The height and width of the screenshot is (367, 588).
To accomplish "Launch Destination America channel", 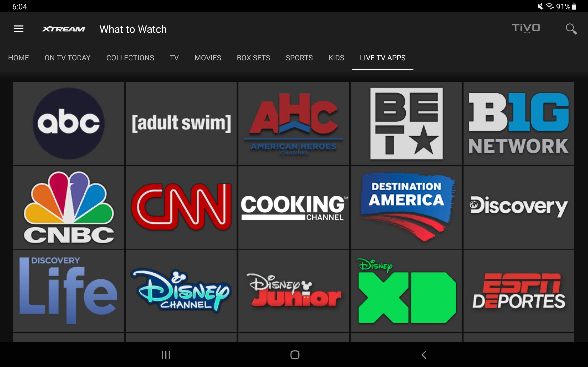I will (x=406, y=208).
